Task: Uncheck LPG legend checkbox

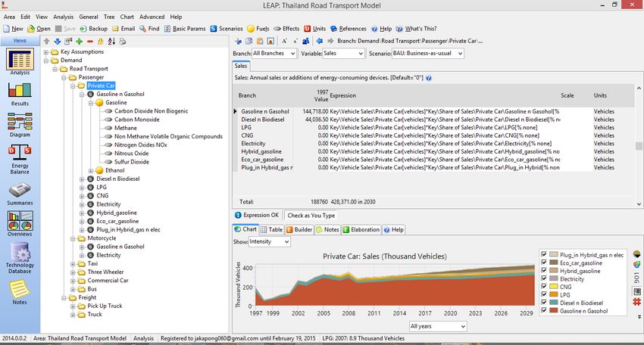Action: click(544, 294)
